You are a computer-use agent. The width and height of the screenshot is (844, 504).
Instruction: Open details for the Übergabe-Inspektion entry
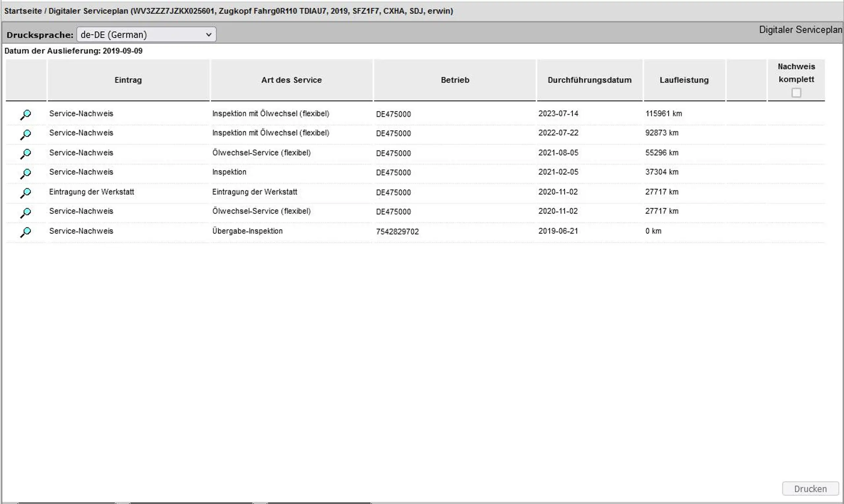[x=25, y=232]
